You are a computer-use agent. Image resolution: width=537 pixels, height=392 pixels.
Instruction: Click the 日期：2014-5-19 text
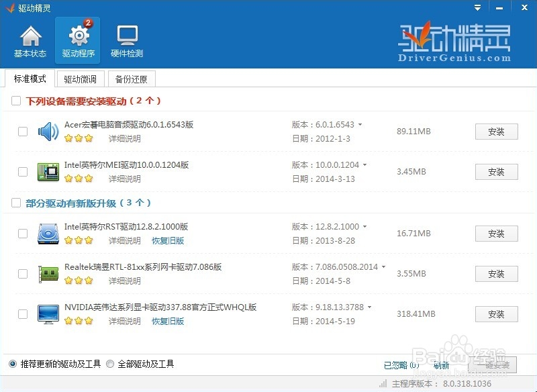click(x=324, y=322)
